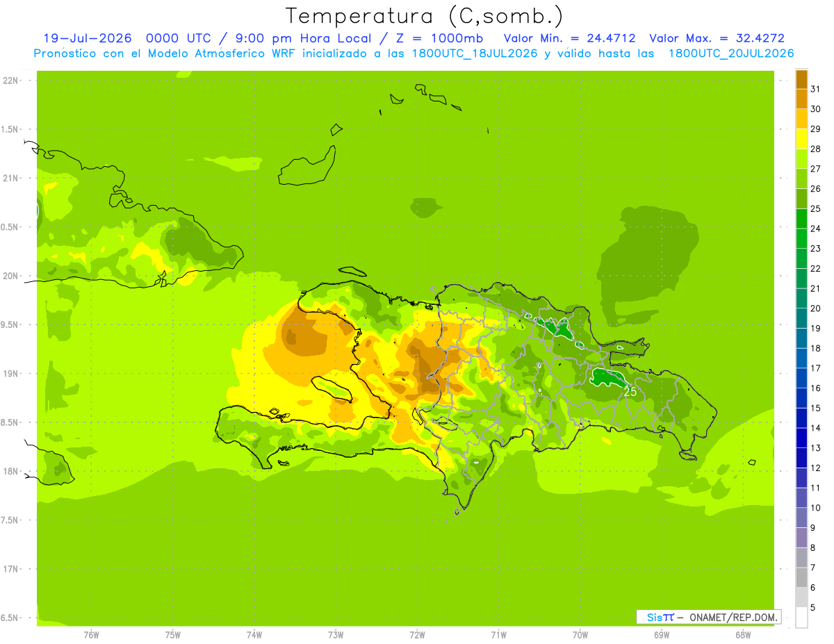Image resolution: width=834 pixels, height=644 pixels.
Task: Click the "70W" longitude label
Action: [x=580, y=635]
